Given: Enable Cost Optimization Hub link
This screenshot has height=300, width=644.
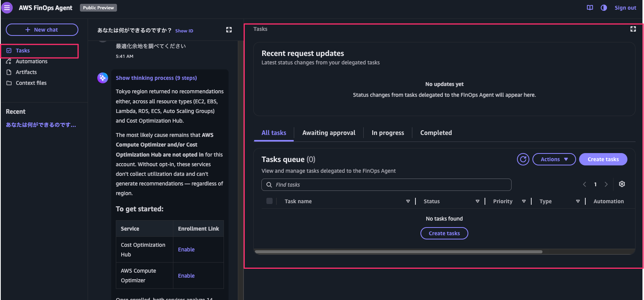Looking at the screenshot, I should click(x=186, y=249).
